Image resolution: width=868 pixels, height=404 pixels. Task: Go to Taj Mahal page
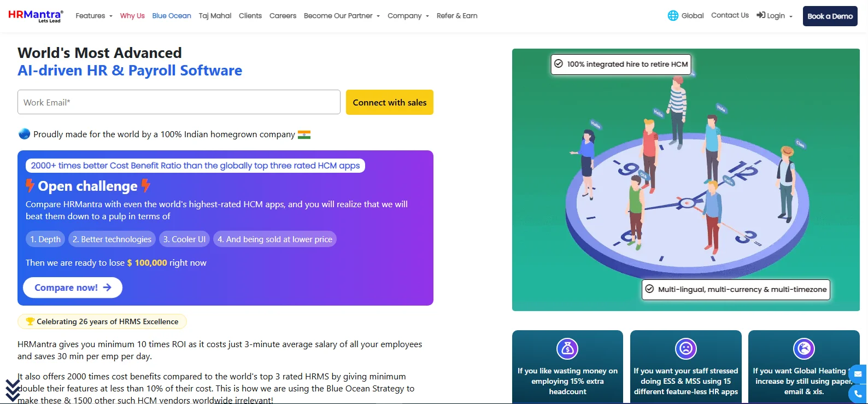pos(215,16)
